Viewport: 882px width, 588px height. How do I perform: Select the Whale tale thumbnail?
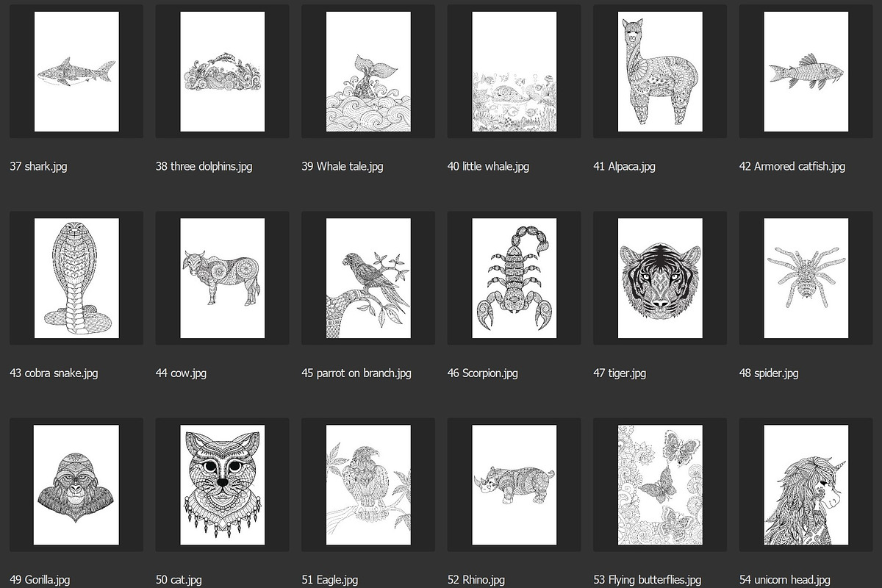[368, 72]
